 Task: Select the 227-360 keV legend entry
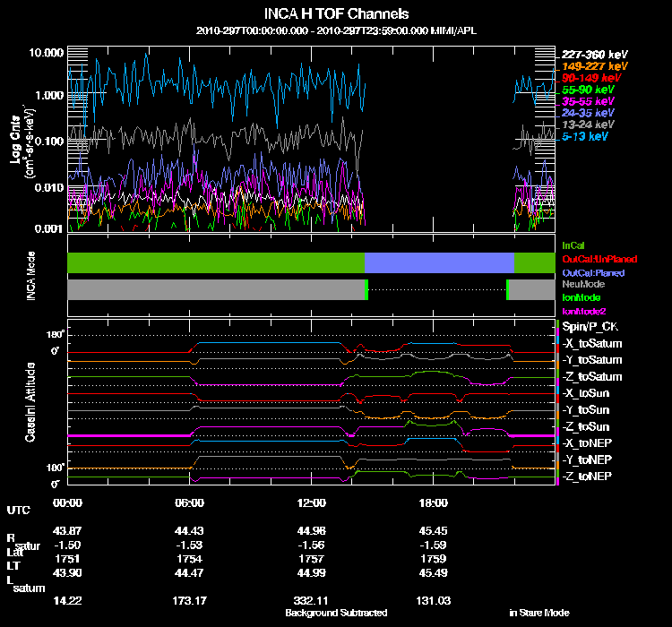(594, 55)
